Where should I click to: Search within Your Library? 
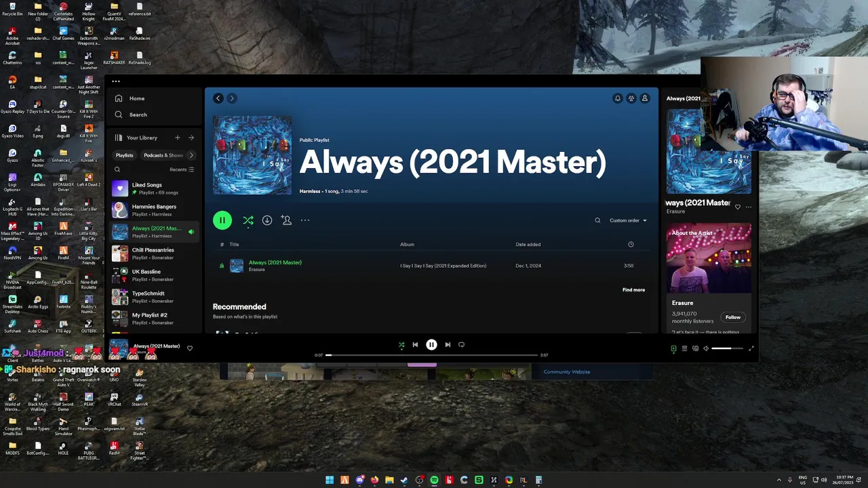pyautogui.click(x=117, y=169)
